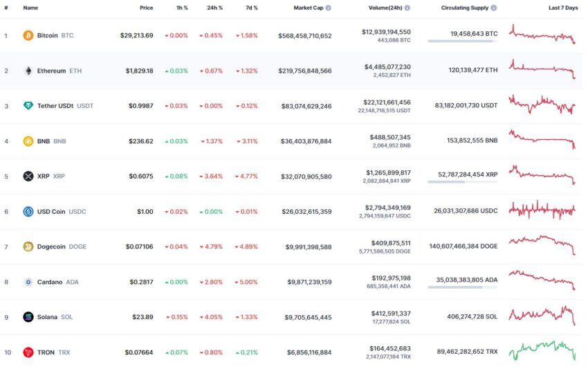This screenshot has width=588, height=369.
Task: Click the TRON red logo icon
Action: click(28, 352)
